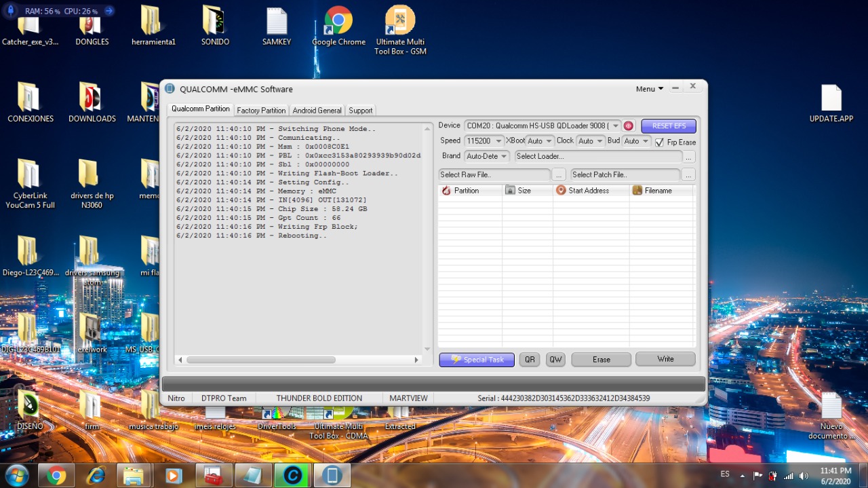Image resolution: width=868 pixels, height=488 pixels.
Task: Click the Action Center flag tray icon
Action: [757, 476]
